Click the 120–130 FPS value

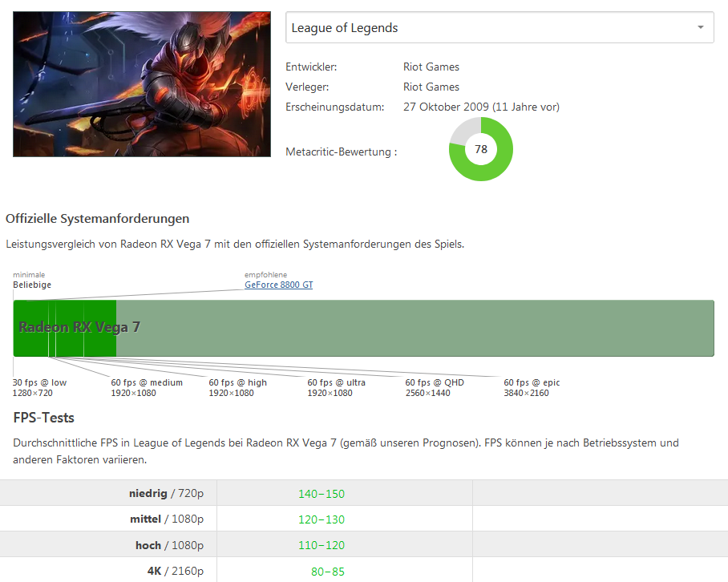click(x=322, y=519)
